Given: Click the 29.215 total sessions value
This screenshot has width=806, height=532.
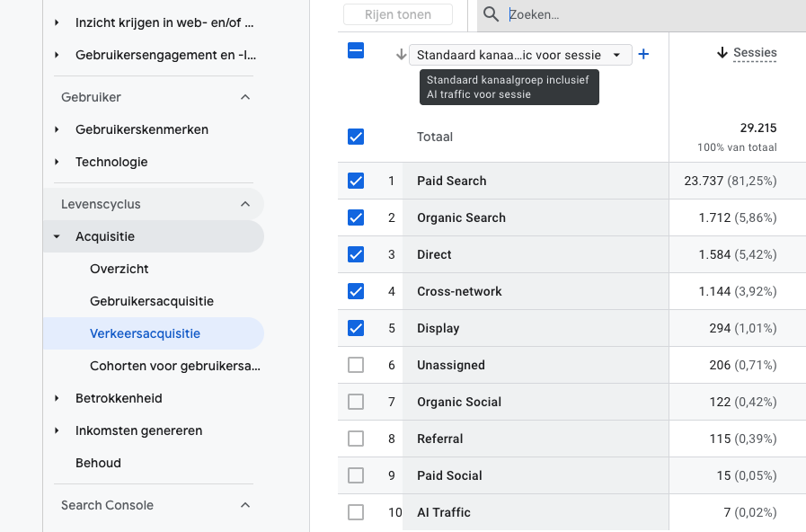Looking at the screenshot, I should coord(758,128).
